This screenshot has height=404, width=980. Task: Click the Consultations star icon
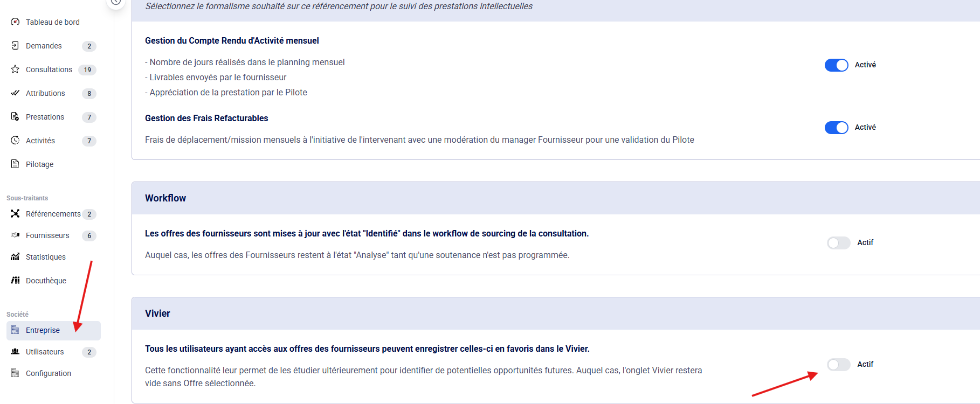coord(15,69)
